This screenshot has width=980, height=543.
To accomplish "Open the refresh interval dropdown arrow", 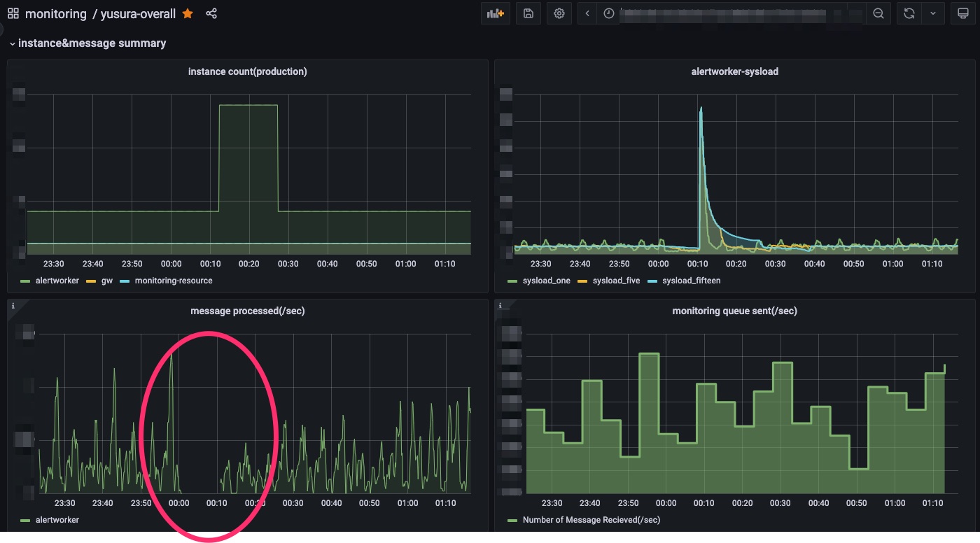I will (x=933, y=13).
